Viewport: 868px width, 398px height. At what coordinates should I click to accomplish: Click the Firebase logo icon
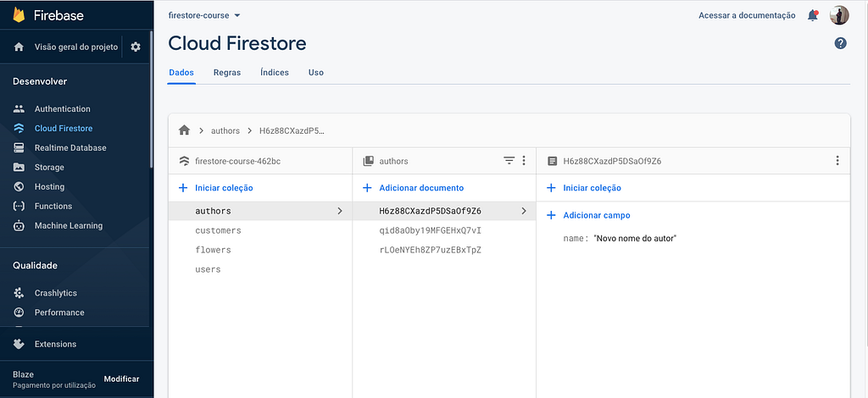[19, 15]
